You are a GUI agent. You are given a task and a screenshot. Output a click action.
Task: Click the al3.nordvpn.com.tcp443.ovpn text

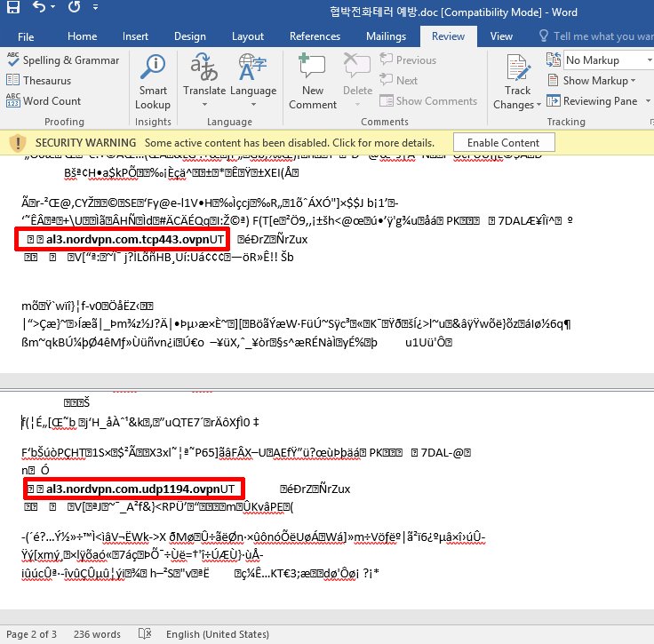tap(127, 239)
